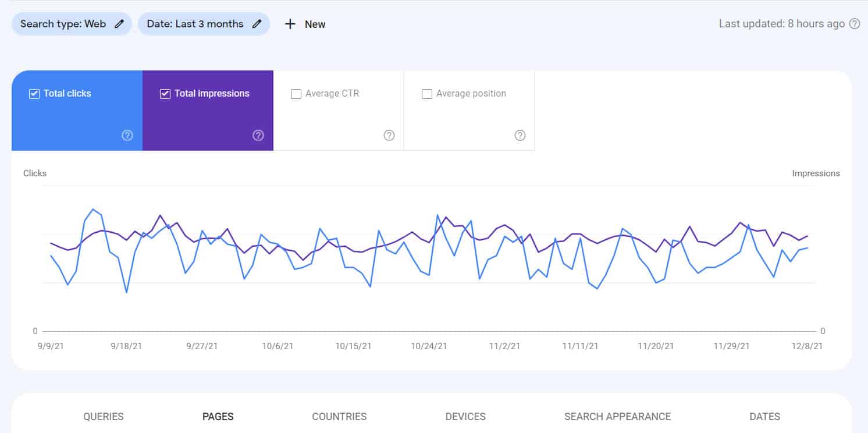Click the pencil icon on the Date filter

pos(256,24)
